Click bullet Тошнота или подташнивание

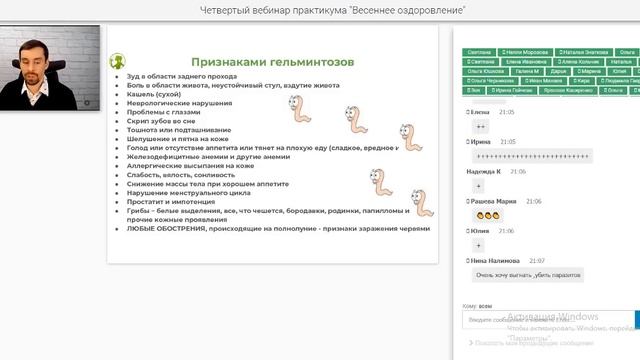[x=179, y=130]
